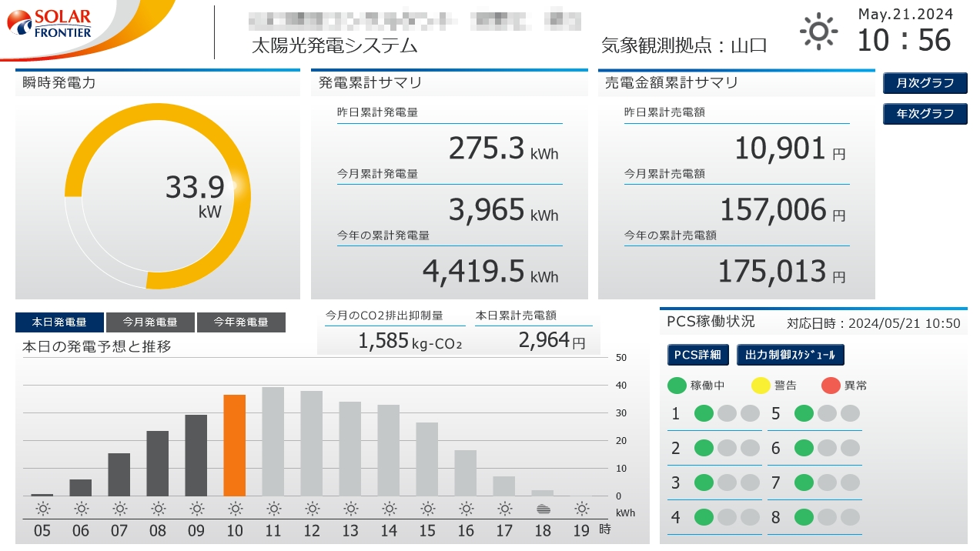Click the dark bar for hour 08
Viewport: 980px width, 551px height.
point(158,463)
